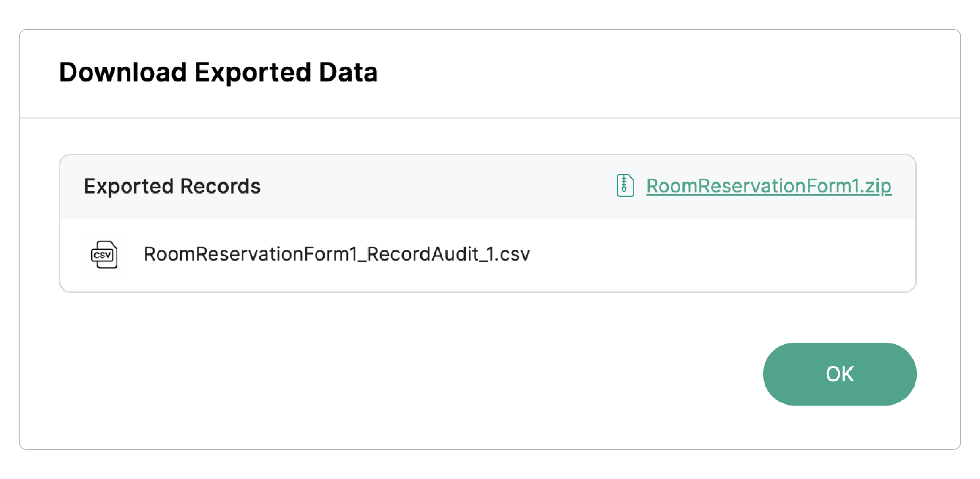Click the CSV badge icon in file row
The width and height of the screenshot is (980, 479).
[104, 254]
